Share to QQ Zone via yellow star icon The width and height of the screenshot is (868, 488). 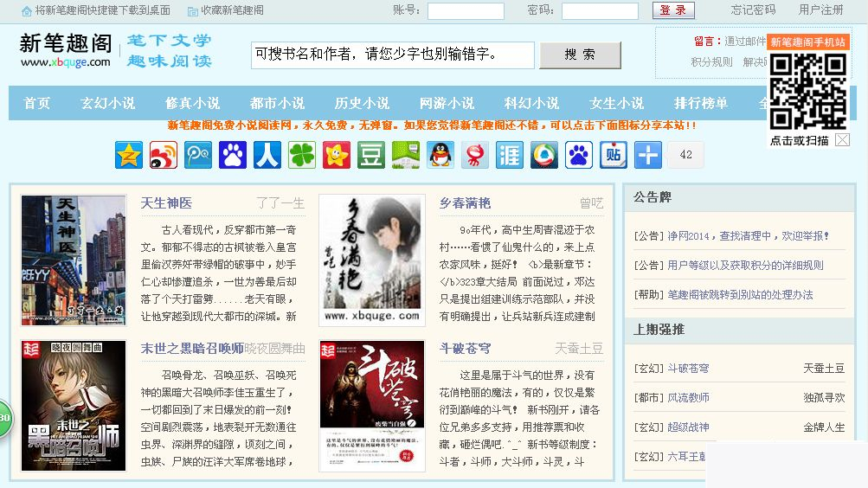[x=129, y=155]
